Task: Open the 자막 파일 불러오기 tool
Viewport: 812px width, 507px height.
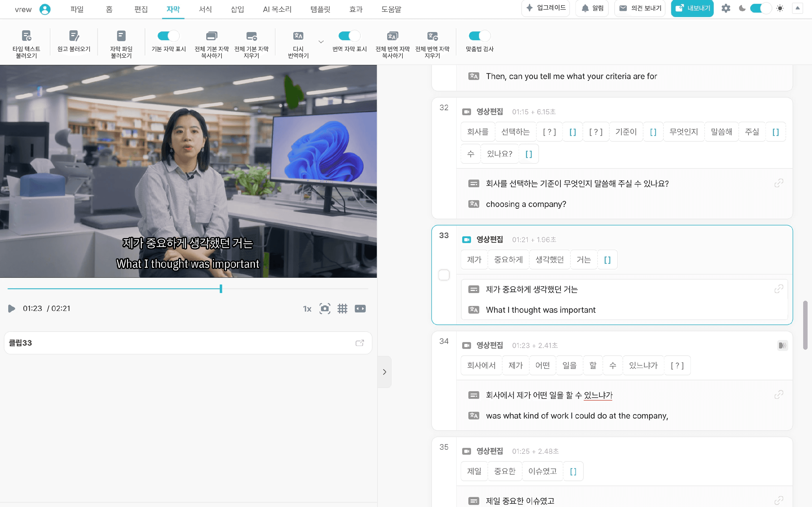Action: (121, 36)
